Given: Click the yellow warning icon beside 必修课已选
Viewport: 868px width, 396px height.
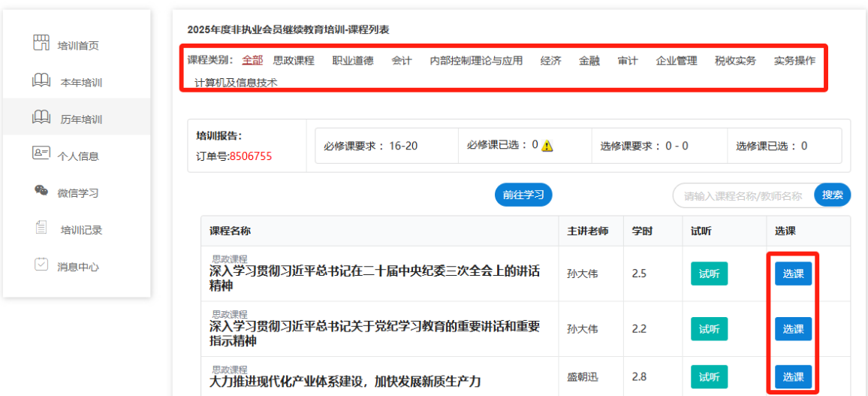Looking at the screenshot, I should tap(547, 146).
